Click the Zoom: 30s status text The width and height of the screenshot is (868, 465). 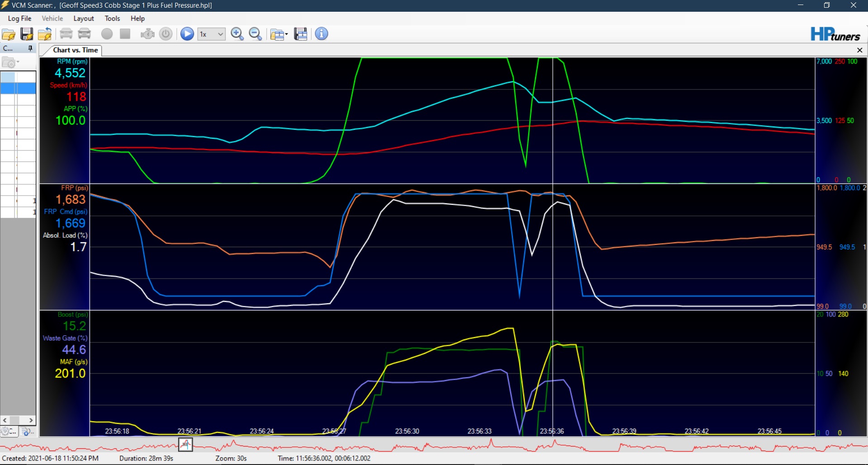231,458
